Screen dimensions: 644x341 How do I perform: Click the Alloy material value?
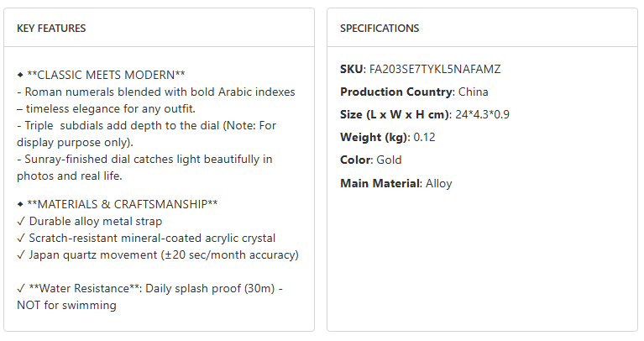click(x=439, y=183)
